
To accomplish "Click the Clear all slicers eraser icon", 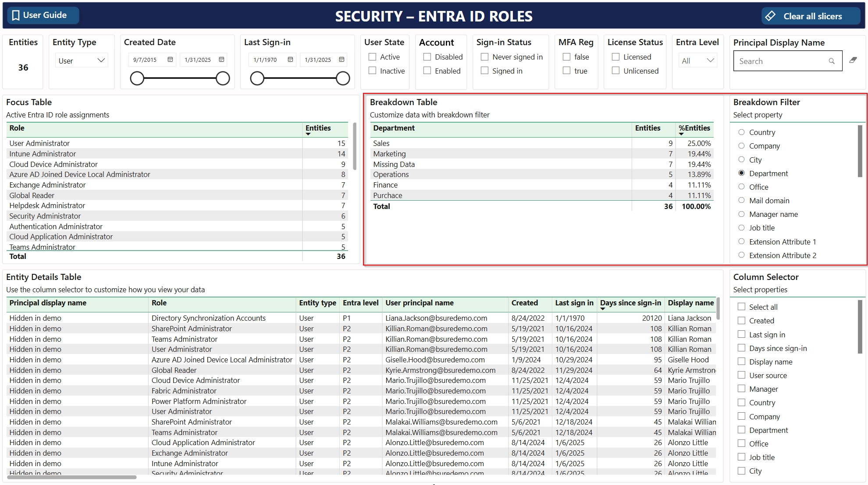I will (770, 16).
